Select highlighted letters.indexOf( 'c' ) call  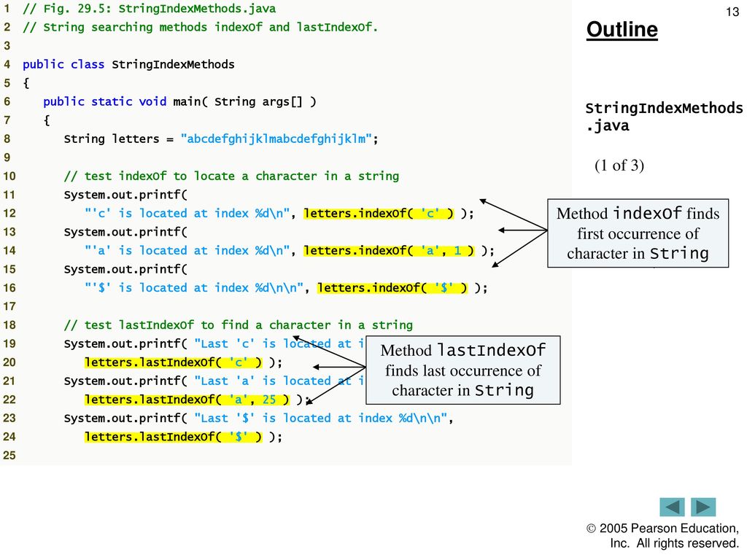379,214
